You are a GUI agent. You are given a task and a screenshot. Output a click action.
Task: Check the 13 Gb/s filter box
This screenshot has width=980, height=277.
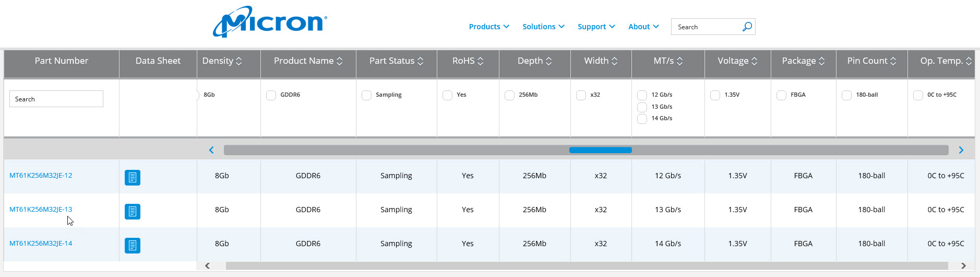[x=642, y=107]
